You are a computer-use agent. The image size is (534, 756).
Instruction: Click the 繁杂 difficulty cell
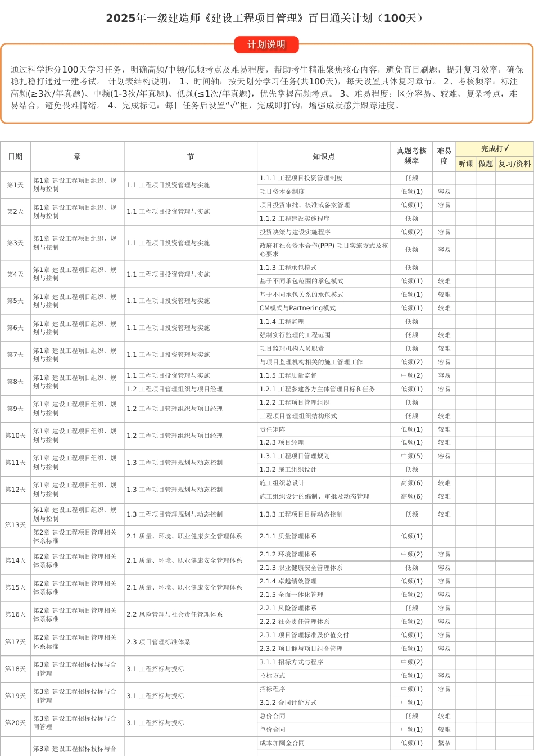(x=444, y=743)
